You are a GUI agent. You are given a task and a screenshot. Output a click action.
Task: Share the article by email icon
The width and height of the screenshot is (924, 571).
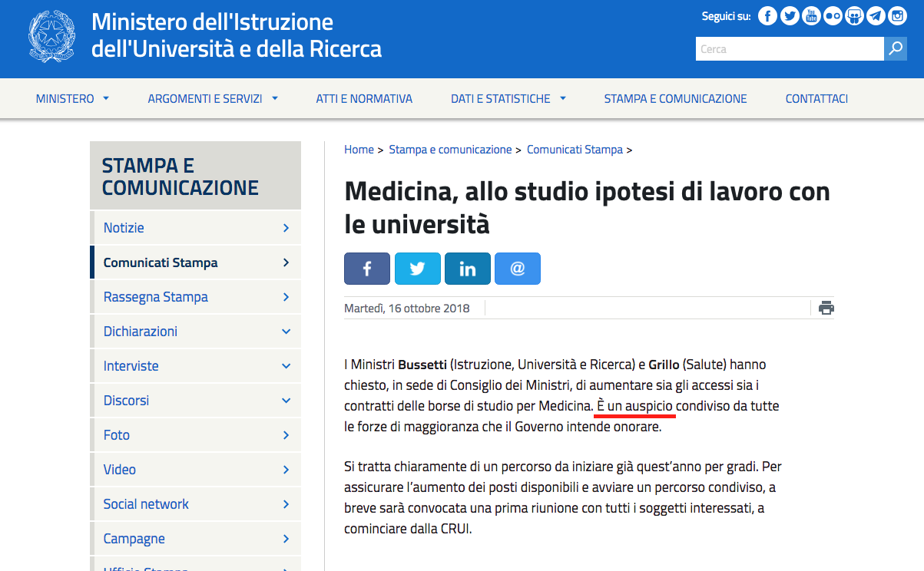[x=517, y=269]
